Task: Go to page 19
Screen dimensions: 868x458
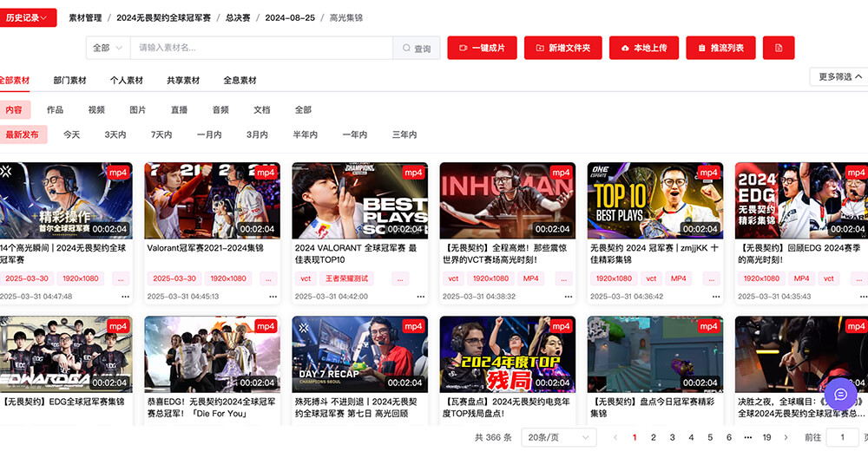Action: click(x=766, y=437)
